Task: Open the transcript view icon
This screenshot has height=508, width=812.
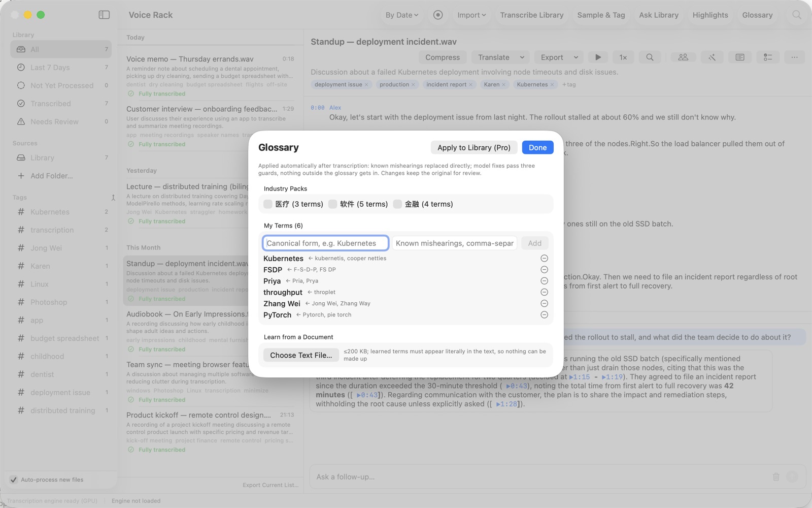Action: (740, 57)
